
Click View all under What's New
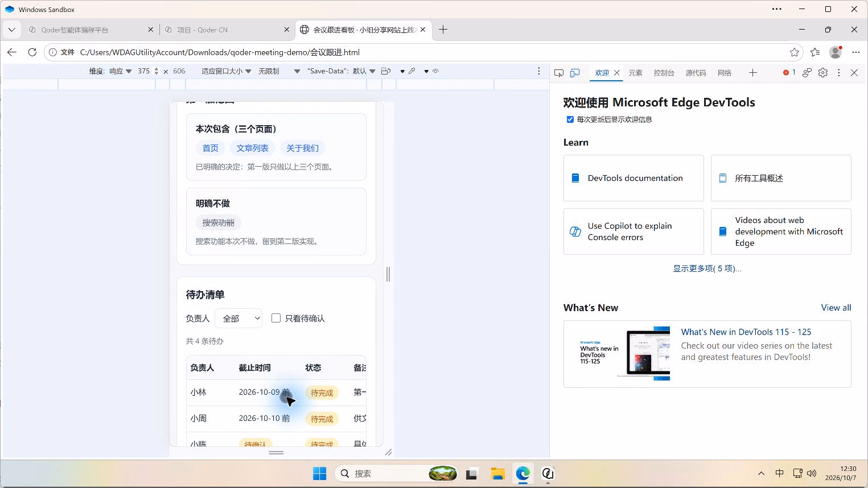(836, 308)
